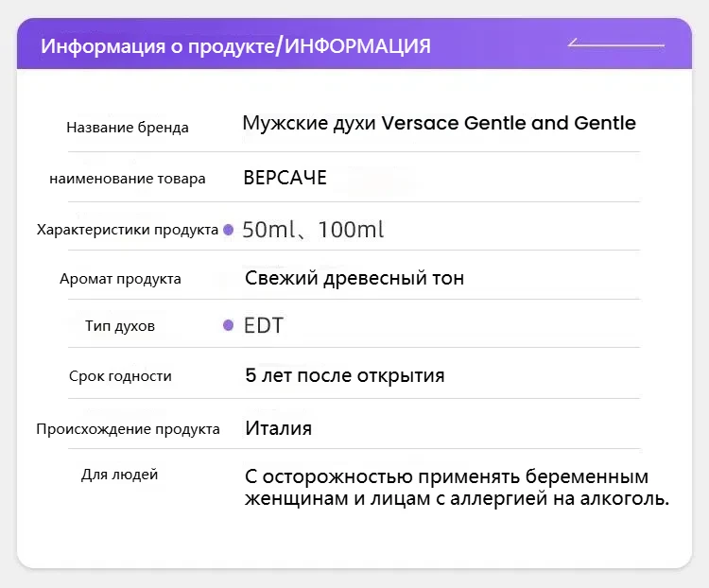Click the label 'наименование товара'
The image size is (709, 588).
(x=128, y=179)
